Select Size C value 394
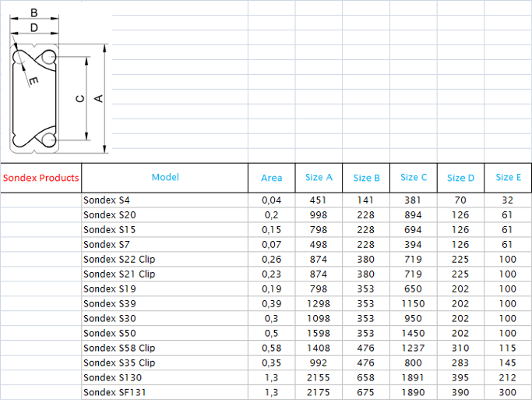532x400 pixels. (x=414, y=245)
